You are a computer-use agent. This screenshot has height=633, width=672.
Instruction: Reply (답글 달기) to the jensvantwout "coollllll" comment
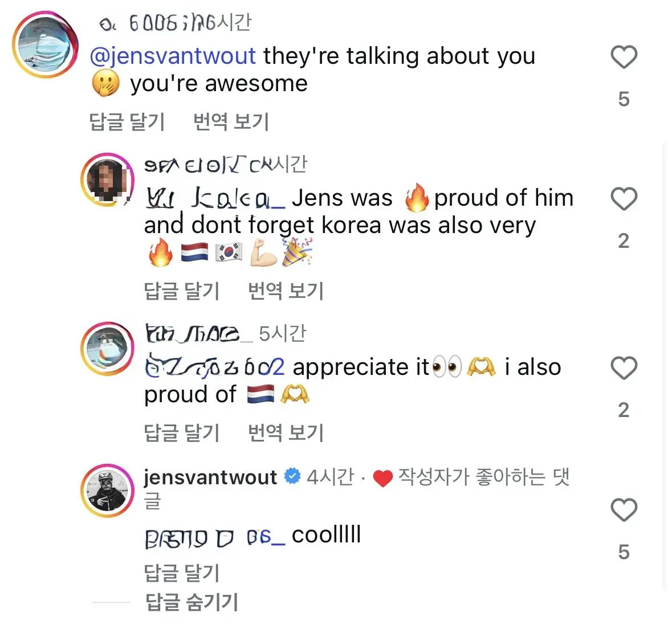[x=182, y=573]
